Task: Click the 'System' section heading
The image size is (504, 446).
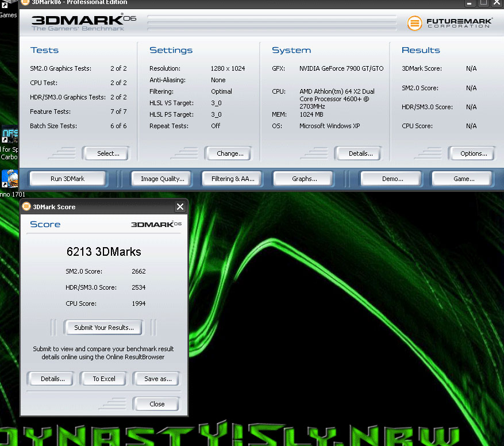Action: click(x=291, y=51)
